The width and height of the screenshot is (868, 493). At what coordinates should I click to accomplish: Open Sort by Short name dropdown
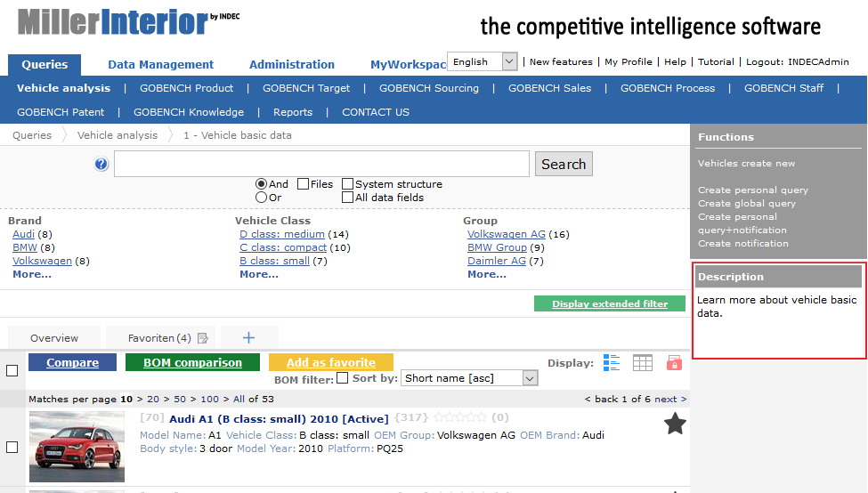(469, 378)
